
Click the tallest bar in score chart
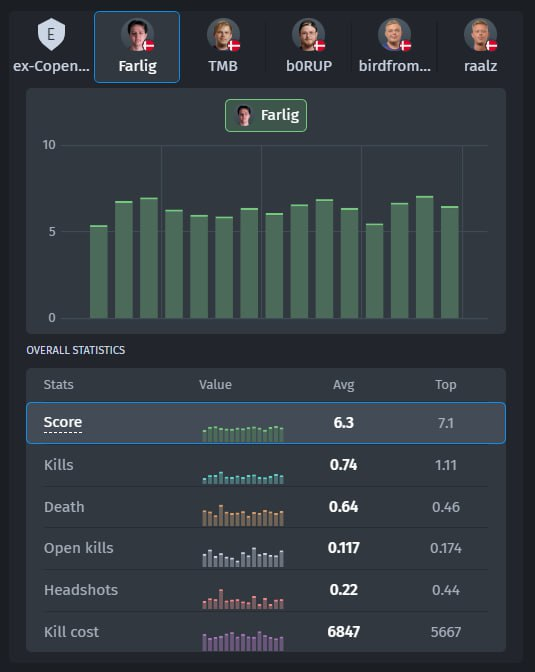tap(424, 257)
